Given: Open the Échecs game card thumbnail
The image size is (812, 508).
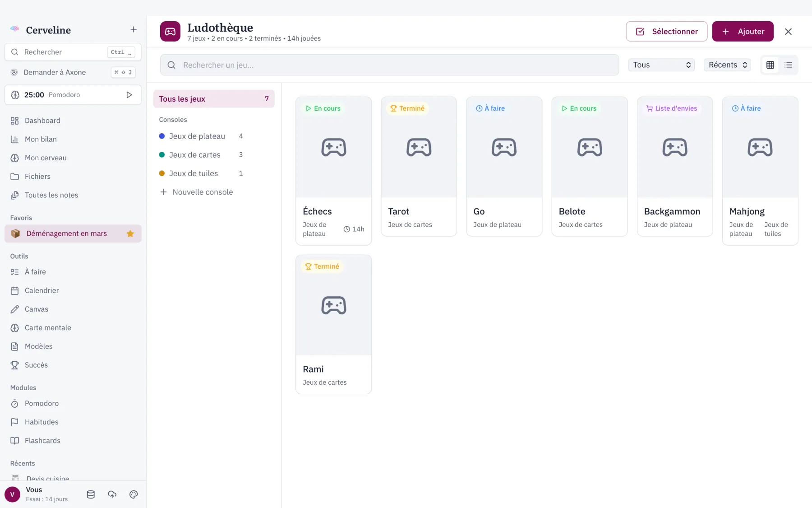Looking at the screenshot, I should click(x=334, y=147).
